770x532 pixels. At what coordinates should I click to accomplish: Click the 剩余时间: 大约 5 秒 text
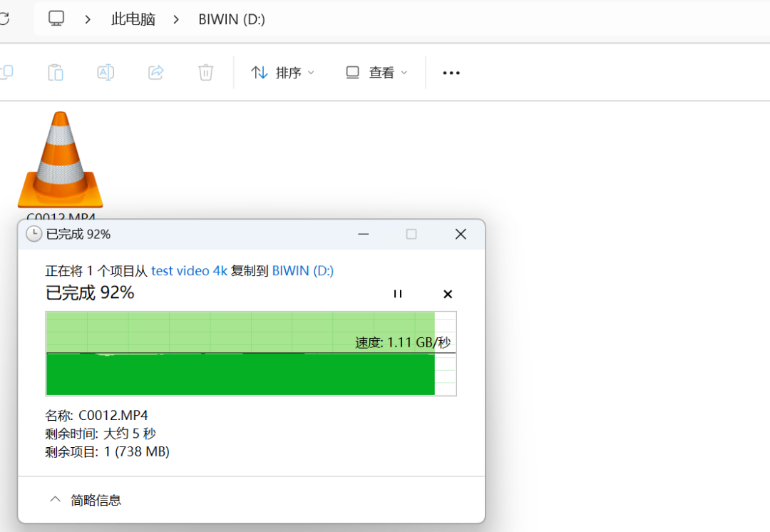101,434
